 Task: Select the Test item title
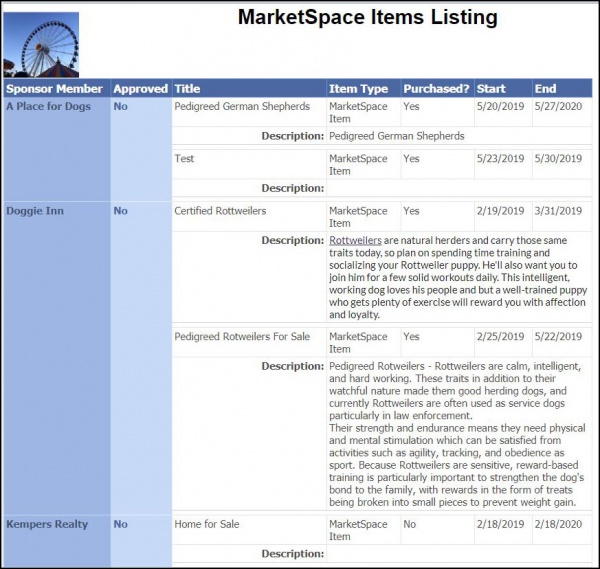click(185, 159)
